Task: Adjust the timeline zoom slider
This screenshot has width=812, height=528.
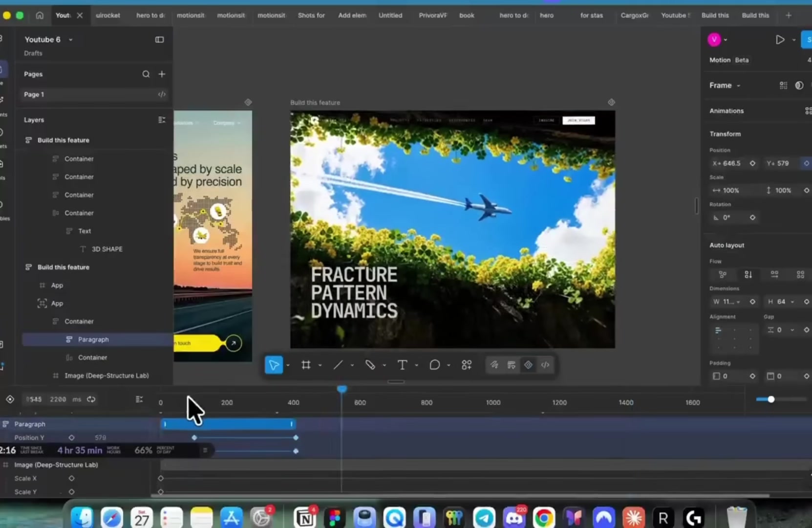Action: click(x=771, y=399)
